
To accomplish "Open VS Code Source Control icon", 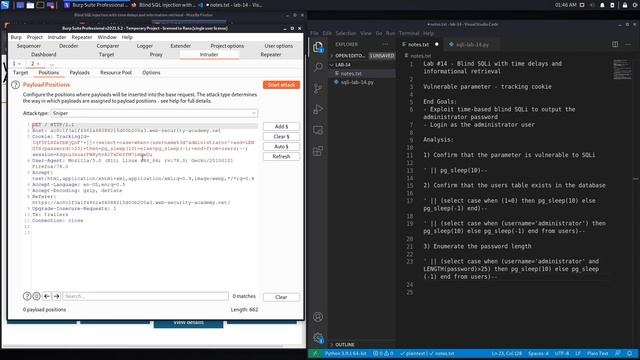I will coord(318,88).
